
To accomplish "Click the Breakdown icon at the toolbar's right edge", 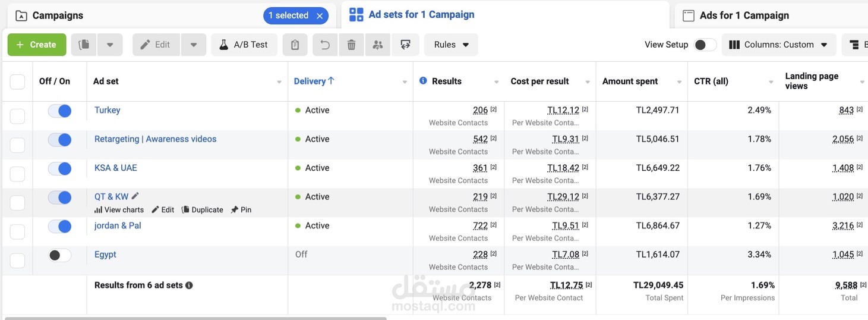I will tap(855, 45).
